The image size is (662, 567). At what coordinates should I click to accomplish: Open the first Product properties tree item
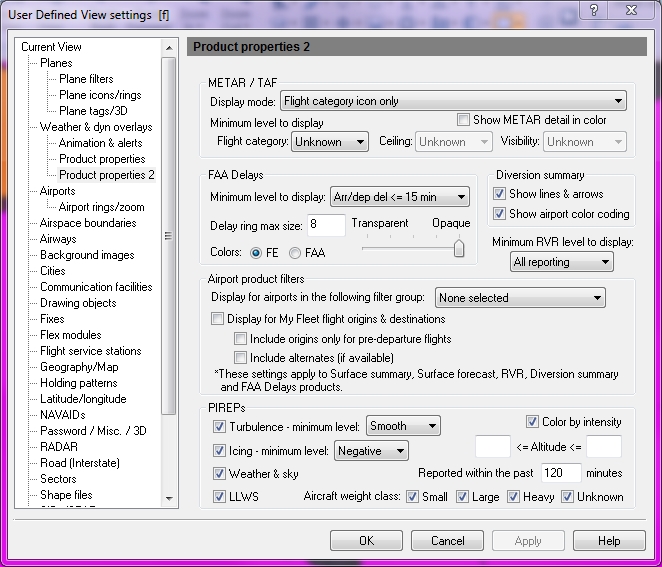point(102,159)
